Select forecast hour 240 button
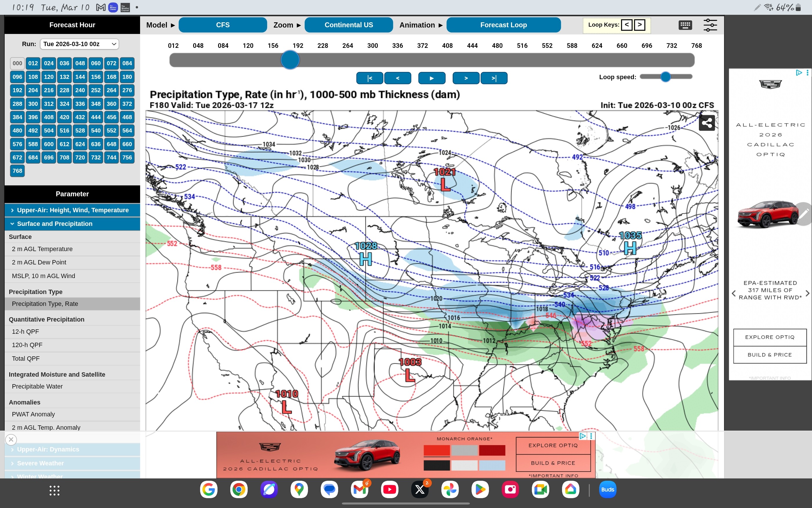Screen dimensions: 812x508 [x=80, y=90]
